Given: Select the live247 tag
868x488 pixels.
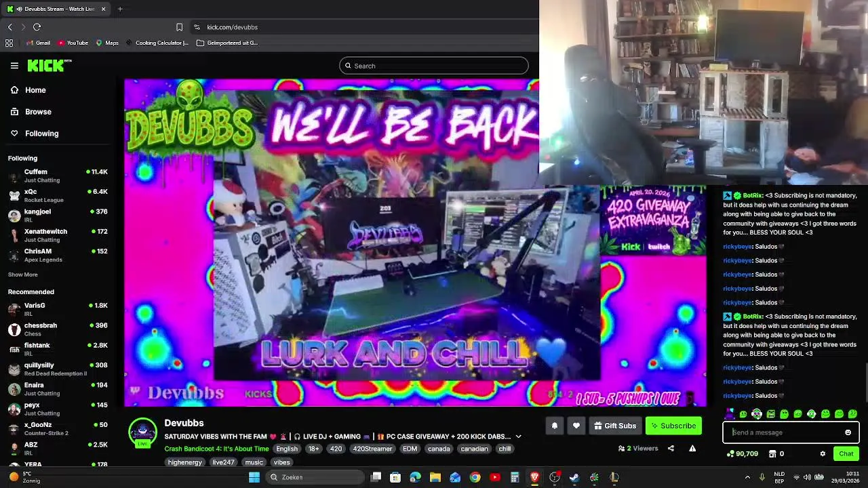Looking at the screenshot, I should click(223, 462).
